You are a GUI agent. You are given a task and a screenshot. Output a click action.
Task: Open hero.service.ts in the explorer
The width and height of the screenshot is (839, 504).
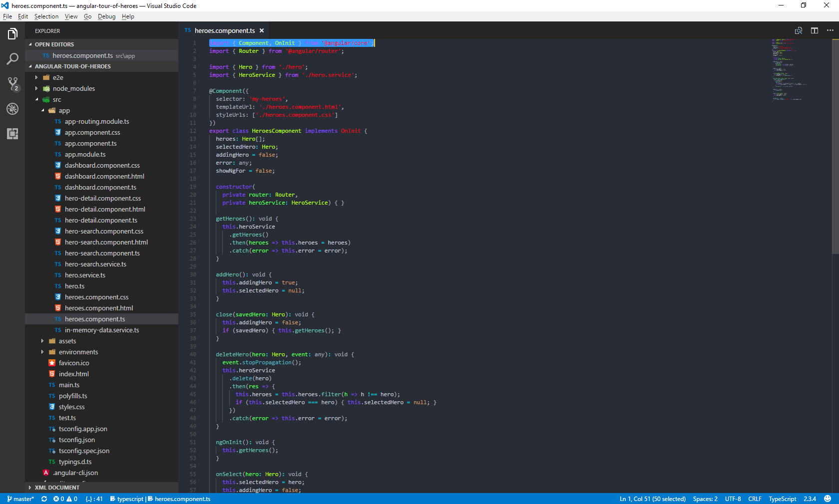click(102, 275)
